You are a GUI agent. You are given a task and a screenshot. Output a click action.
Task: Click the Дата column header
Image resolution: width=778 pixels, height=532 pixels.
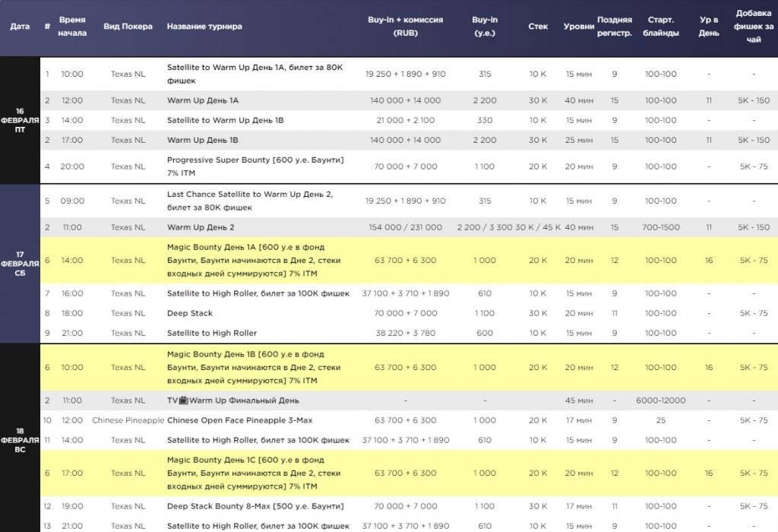pos(20,27)
